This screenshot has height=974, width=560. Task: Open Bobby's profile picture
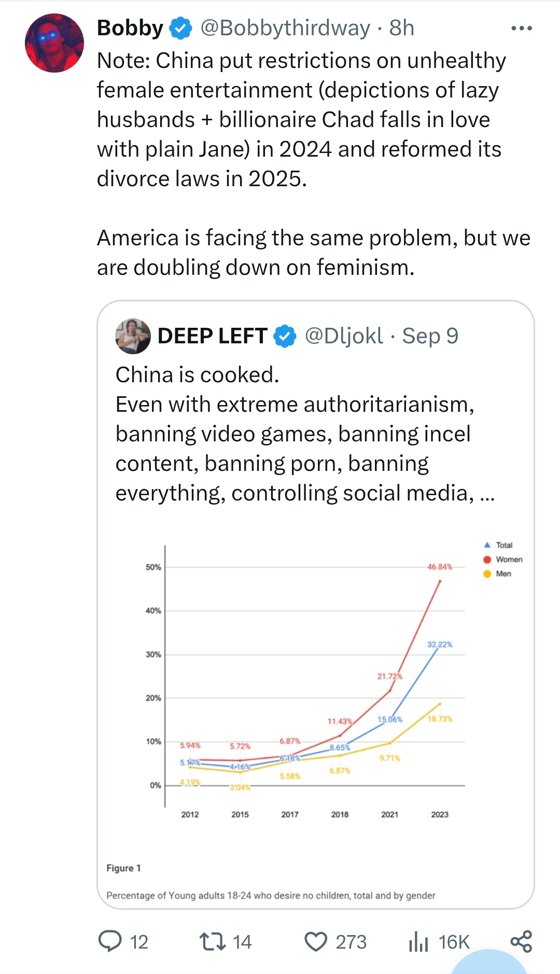[x=54, y=43]
